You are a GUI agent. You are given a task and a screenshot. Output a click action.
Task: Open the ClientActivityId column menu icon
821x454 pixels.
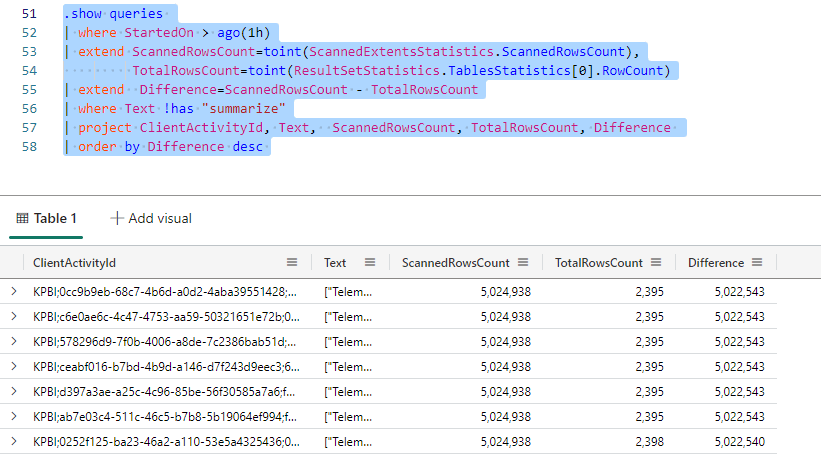(x=292, y=262)
